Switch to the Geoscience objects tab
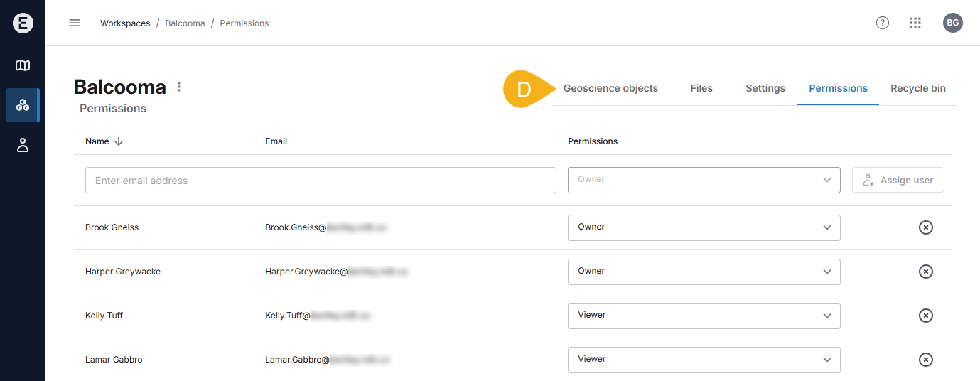Screen dimensions: 980x381 pyautogui.click(x=610, y=89)
